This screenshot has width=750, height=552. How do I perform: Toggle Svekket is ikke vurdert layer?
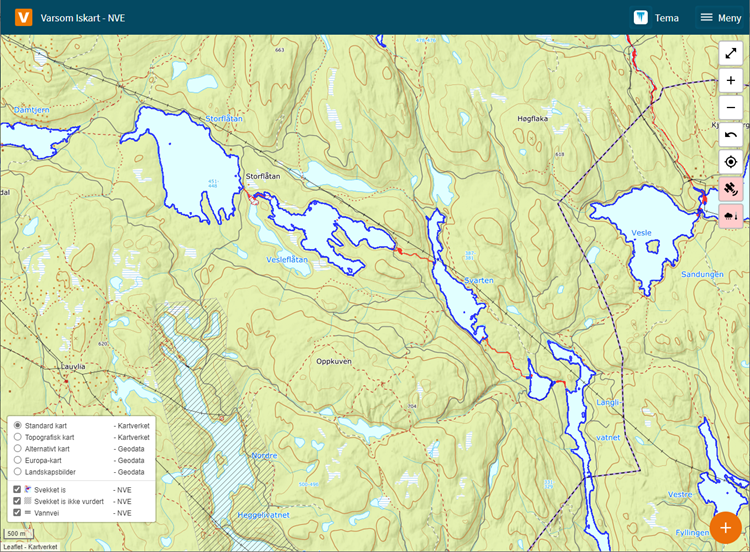[x=17, y=501]
